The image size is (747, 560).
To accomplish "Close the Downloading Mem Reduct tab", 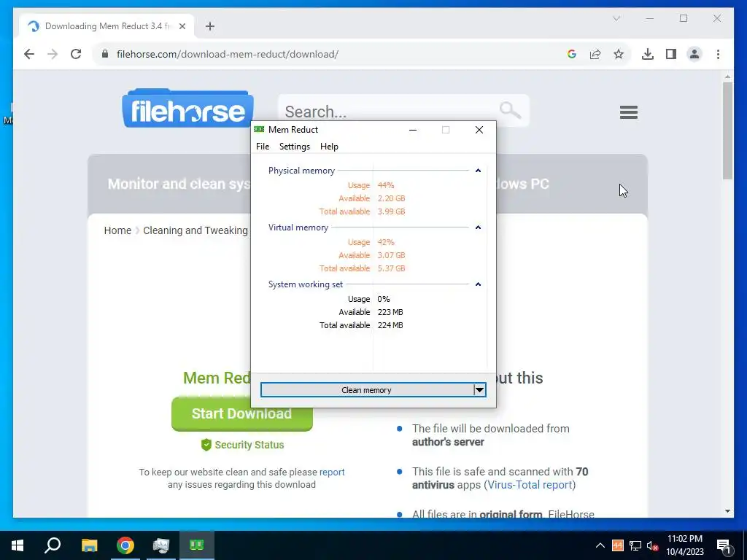I will pyautogui.click(x=182, y=26).
